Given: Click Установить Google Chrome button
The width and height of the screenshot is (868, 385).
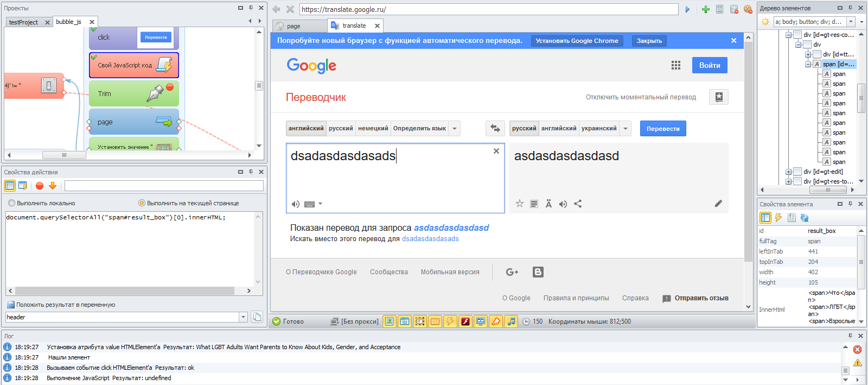Looking at the screenshot, I should pos(577,41).
